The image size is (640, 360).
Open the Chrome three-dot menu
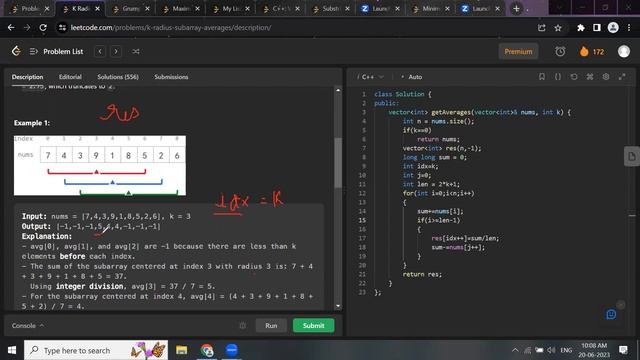(x=629, y=27)
